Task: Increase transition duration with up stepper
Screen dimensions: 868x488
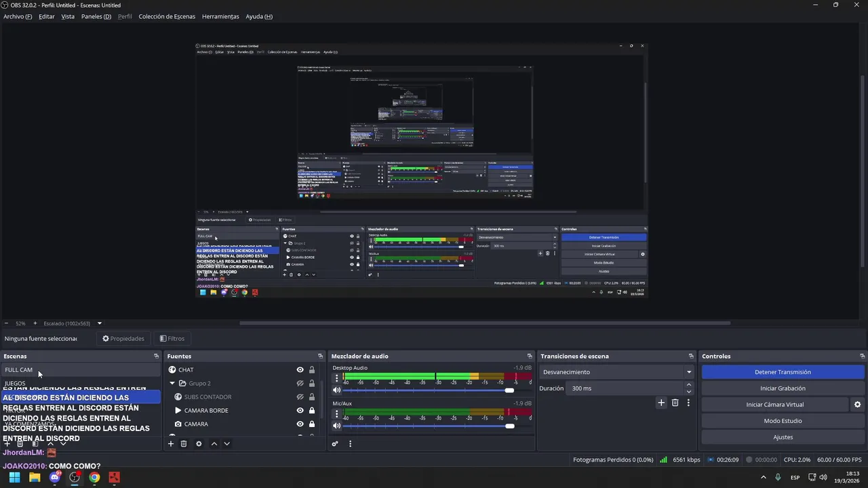Action: pyautogui.click(x=689, y=385)
